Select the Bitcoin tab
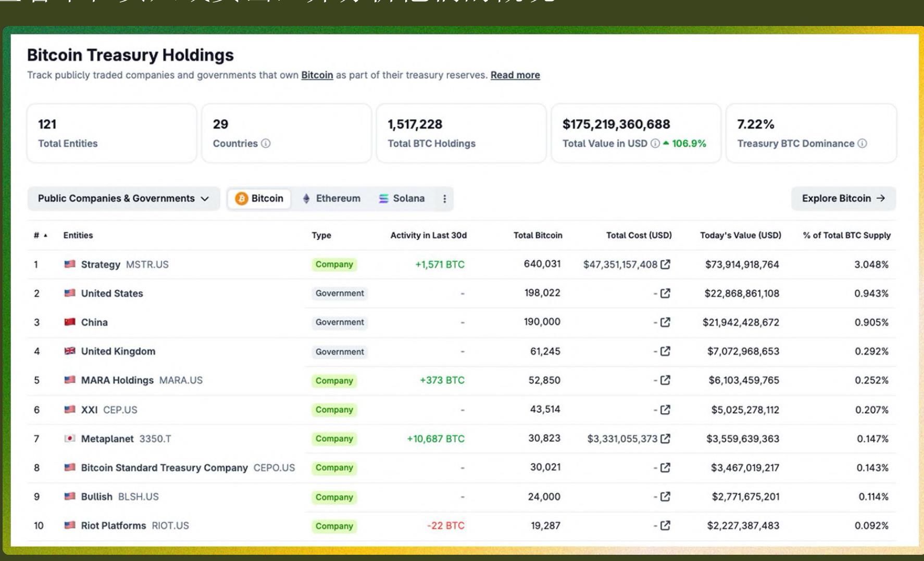The height and width of the screenshot is (561, 924). [x=259, y=199]
